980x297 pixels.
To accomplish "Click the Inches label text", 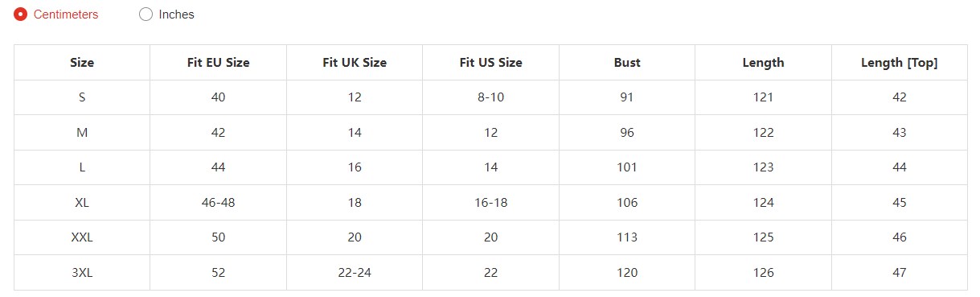I will 176,14.
